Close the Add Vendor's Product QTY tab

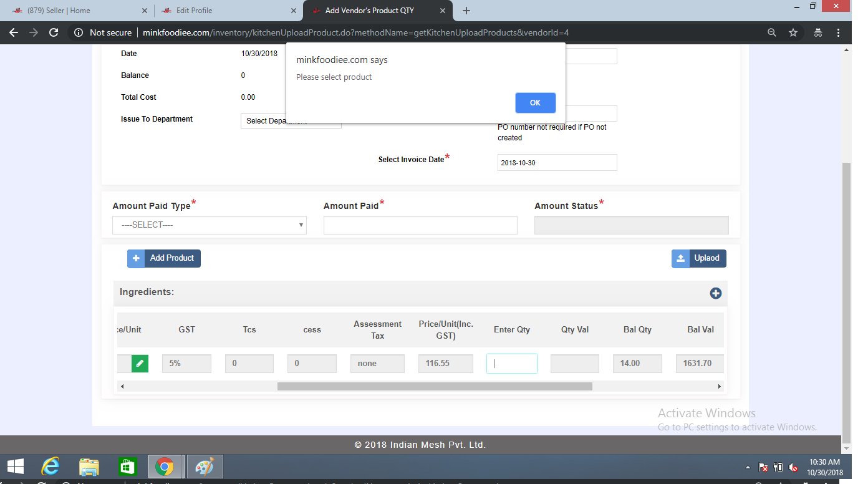(442, 11)
